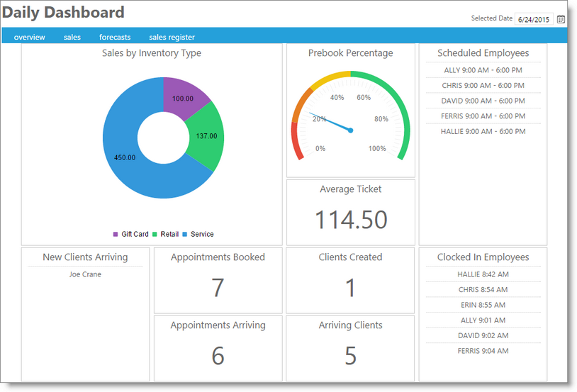577x392 pixels.
Task: Click the blue Service legend swatch
Action: (x=185, y=234)
